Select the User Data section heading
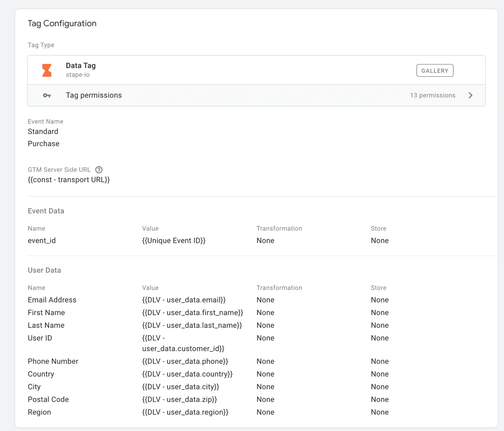This screenshot has width=504, height=431. point(44,270)
